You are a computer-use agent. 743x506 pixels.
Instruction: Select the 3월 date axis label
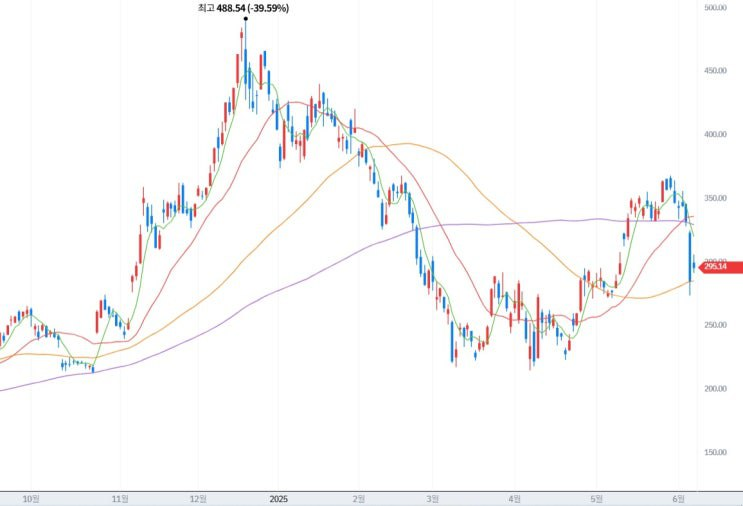pos(432,498)
